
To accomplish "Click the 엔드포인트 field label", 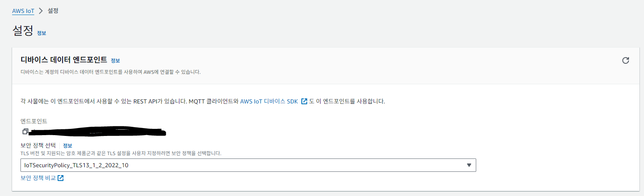I will point(34,121).
